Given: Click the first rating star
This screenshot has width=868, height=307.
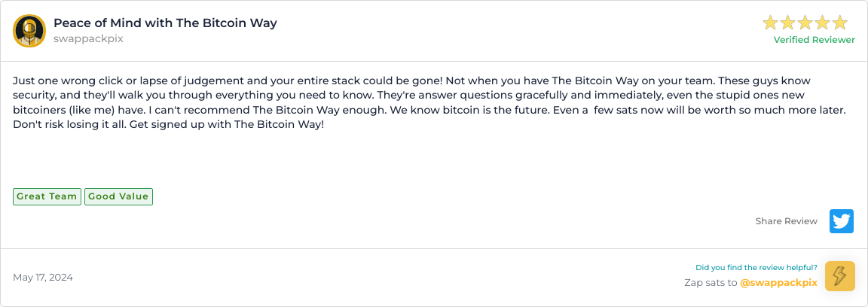Looking at the screenshot, I should coord(771,23).
